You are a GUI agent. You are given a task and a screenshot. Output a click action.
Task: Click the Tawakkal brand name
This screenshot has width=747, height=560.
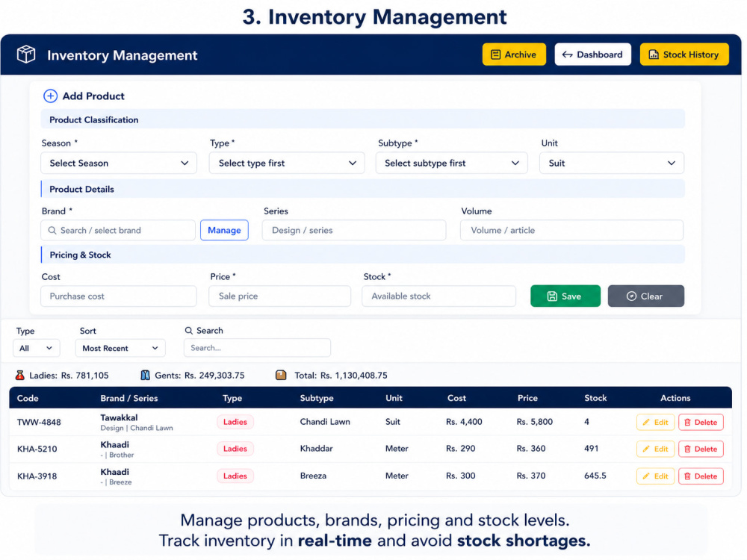coord(119,417)
